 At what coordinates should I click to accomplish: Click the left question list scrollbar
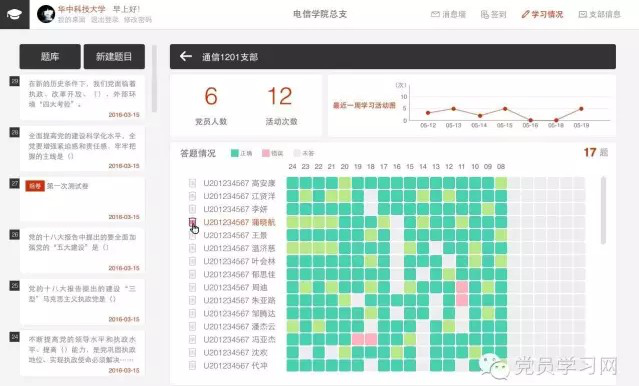point(154,78)
